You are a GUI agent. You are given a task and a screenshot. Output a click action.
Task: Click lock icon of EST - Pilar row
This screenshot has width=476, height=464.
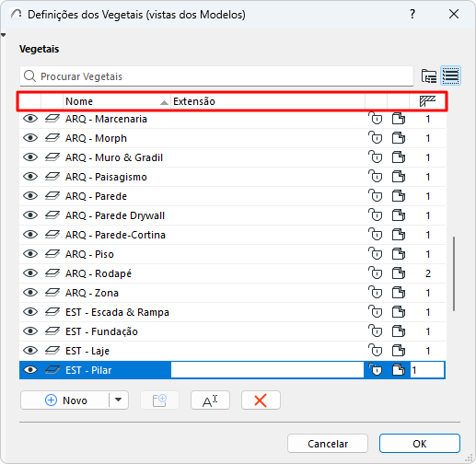click(376, 370)
